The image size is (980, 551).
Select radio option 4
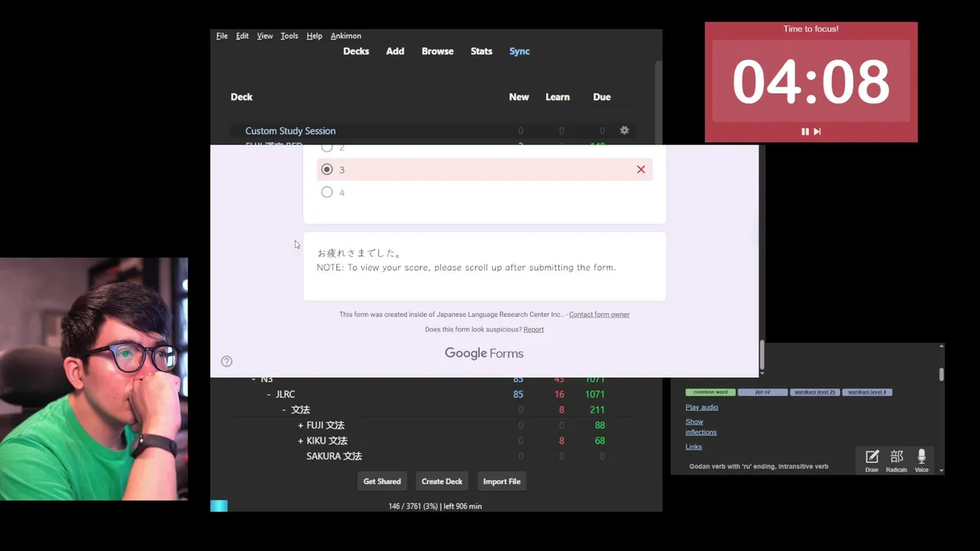point(327,192)
